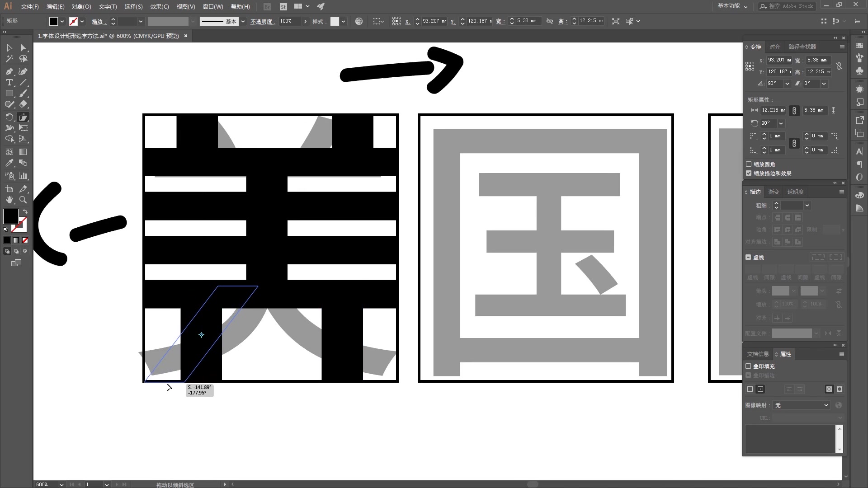Toggle 缩放圆角 checkbox
Viewport: 868px width, 488px height.
[749, 164]
